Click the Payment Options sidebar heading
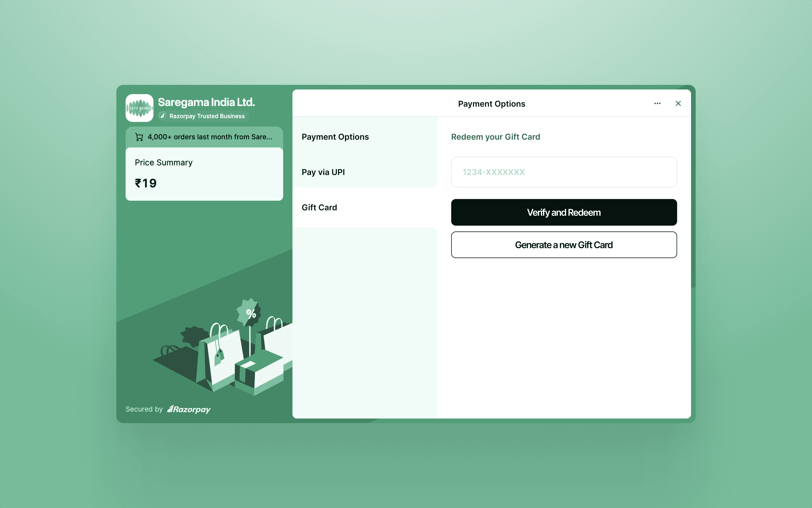This screenshot has width=812, height=508. coord(335,137)
